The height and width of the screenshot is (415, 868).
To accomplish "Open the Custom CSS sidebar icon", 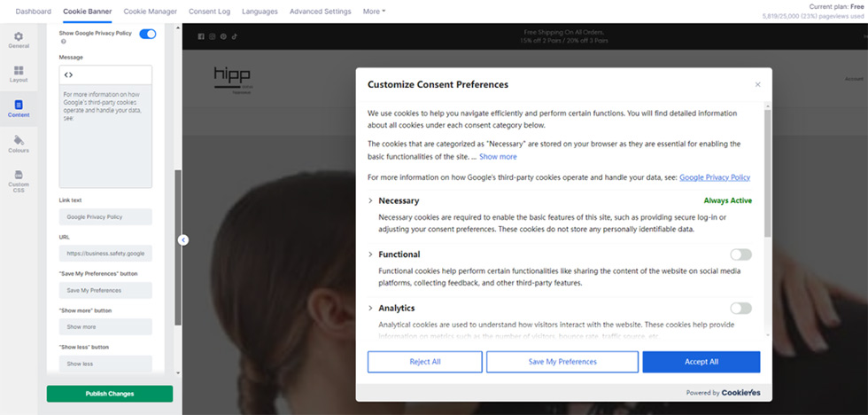I will [x=19, y=176].
